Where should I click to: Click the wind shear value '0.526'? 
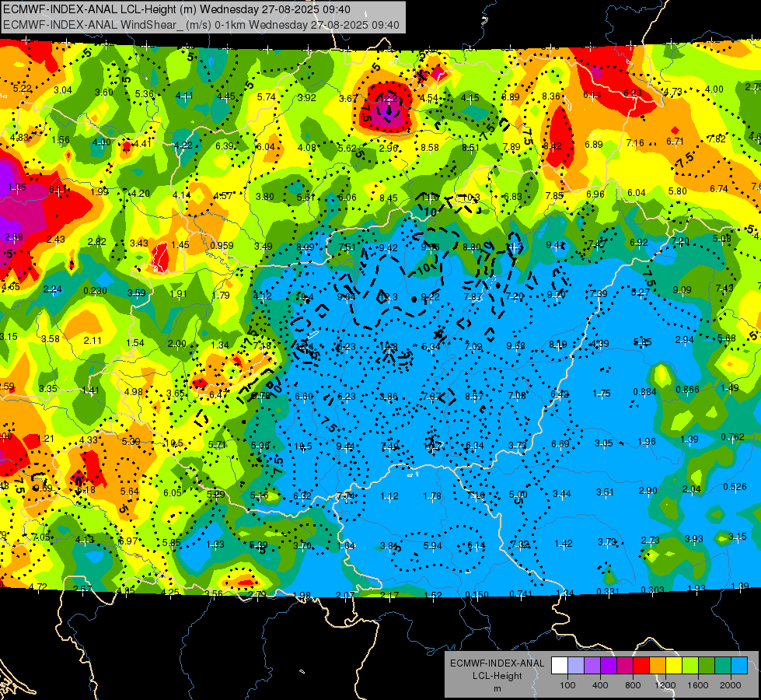click(735, 486)
